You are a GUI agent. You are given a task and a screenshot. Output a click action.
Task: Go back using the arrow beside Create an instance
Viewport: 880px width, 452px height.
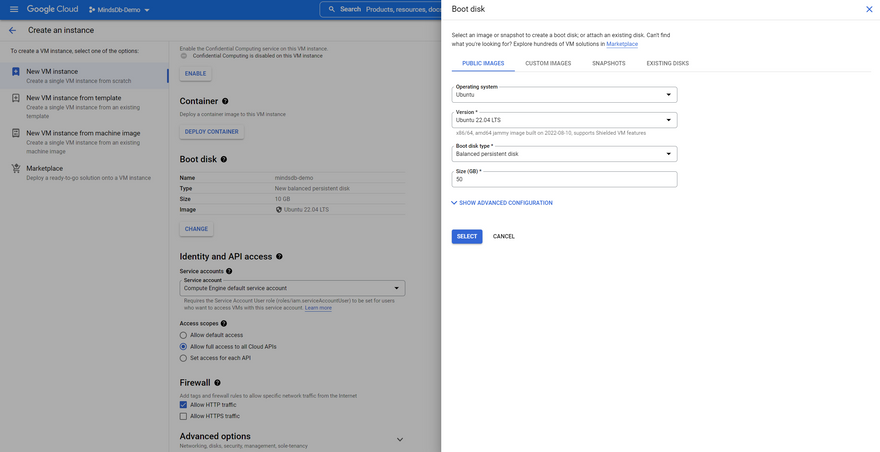[x=12, y=30]
